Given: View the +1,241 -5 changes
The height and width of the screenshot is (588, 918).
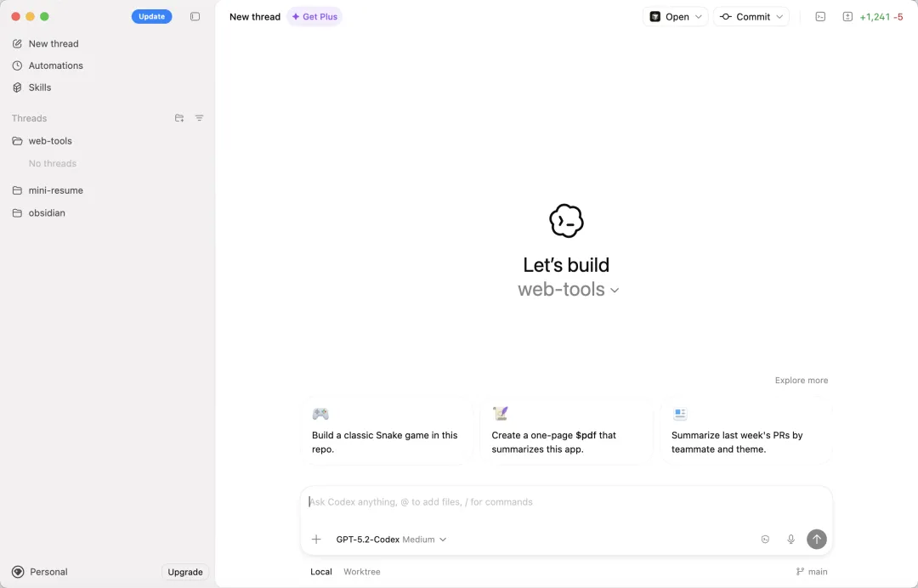Looking at the screenshot, I should pos(881,17).
